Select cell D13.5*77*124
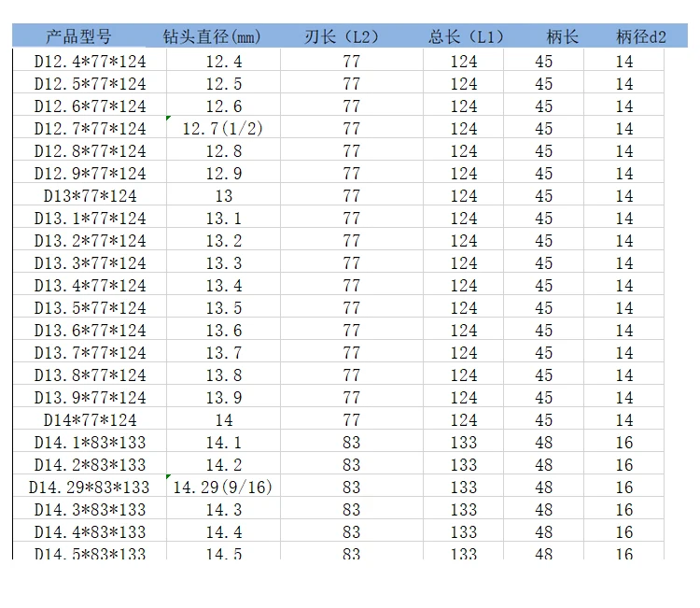 90,308
